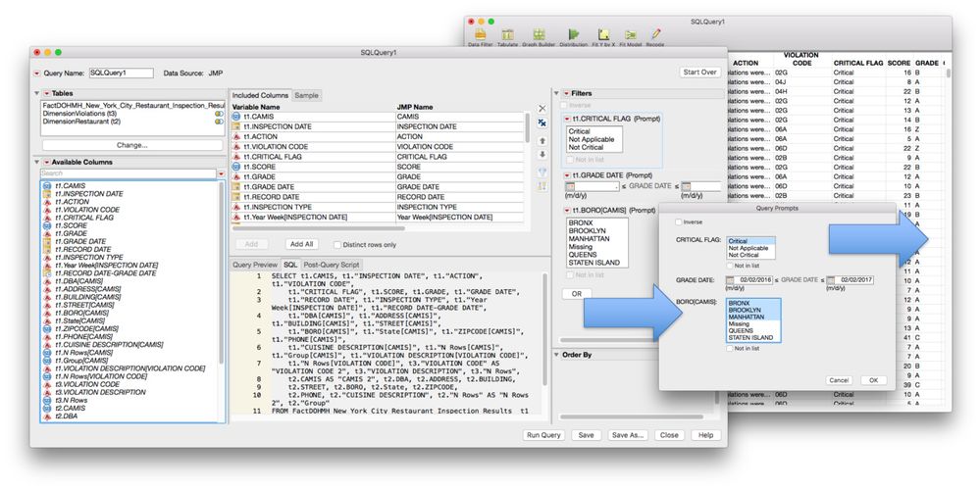Open search options red triangle menu
This screenshot has width=980, height=490.
tap(221, 173)
